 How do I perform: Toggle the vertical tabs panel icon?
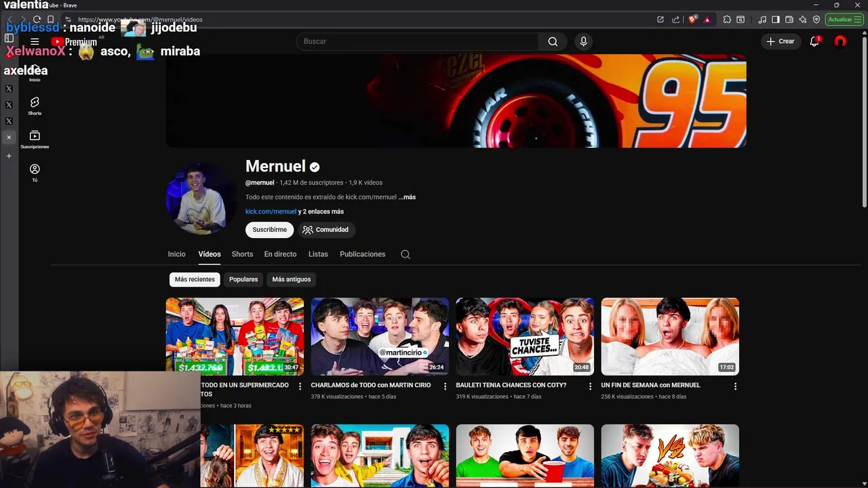[x=9, y=38]
